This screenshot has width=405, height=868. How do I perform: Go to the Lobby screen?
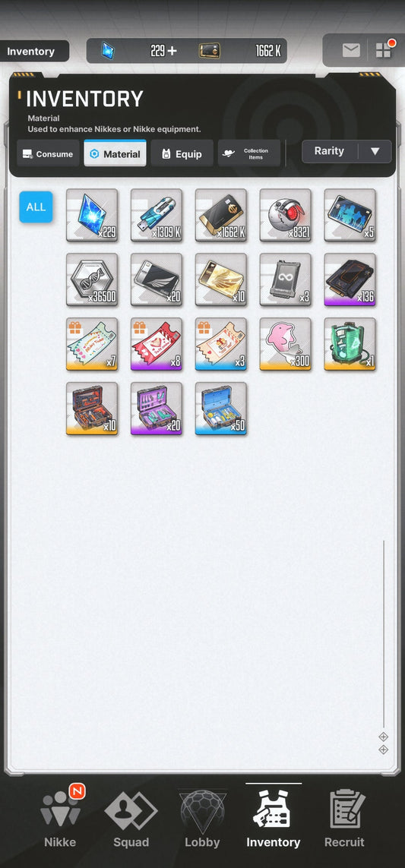202,819
